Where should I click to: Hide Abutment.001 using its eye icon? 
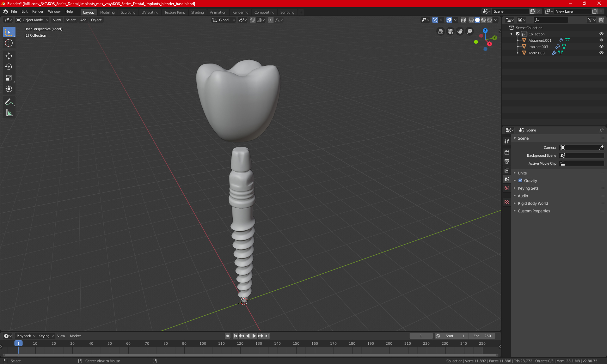point(601,40)
